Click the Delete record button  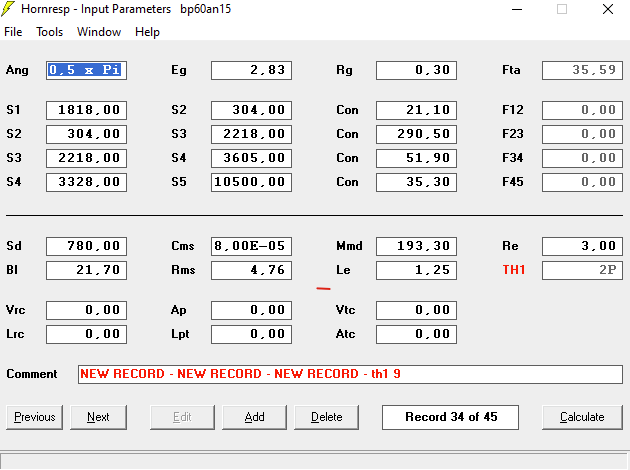(326, 417)
